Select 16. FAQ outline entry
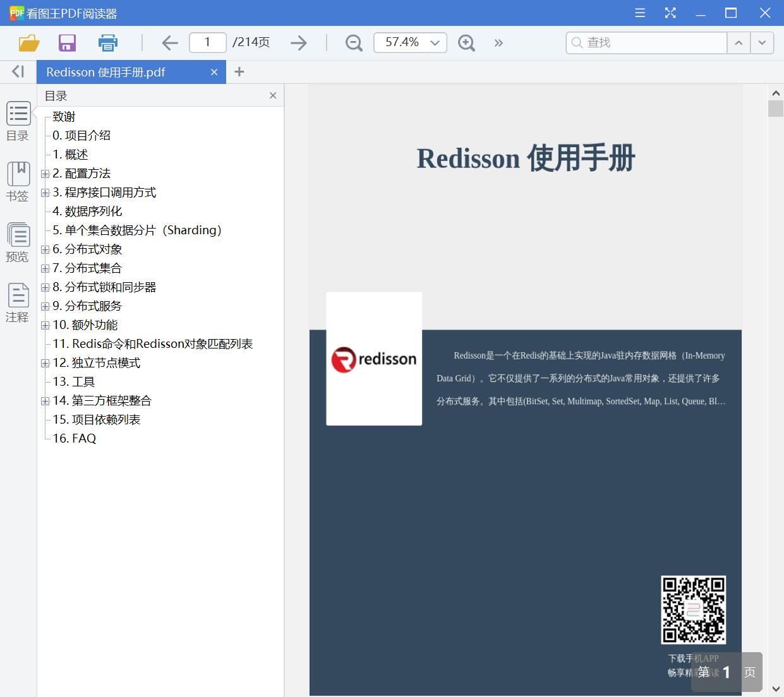This screenshot has width=784, height=697. (x=75, y=439)
